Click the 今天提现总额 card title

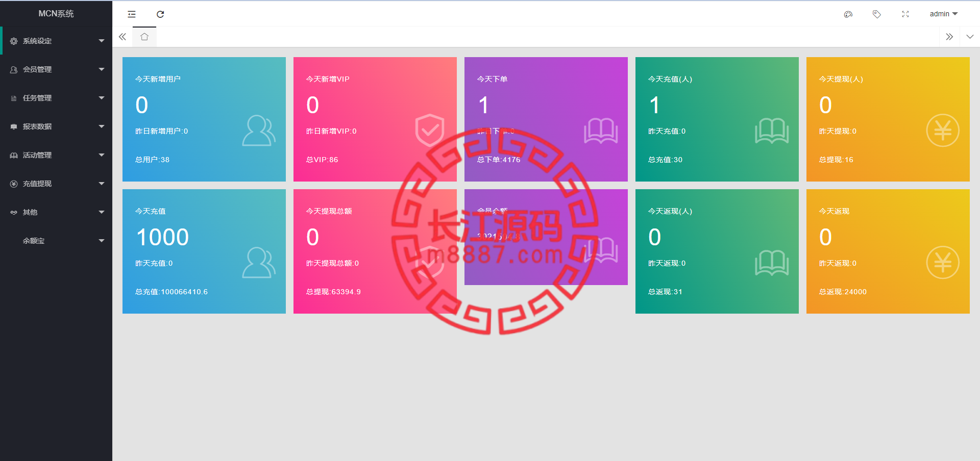click(329, 211)
